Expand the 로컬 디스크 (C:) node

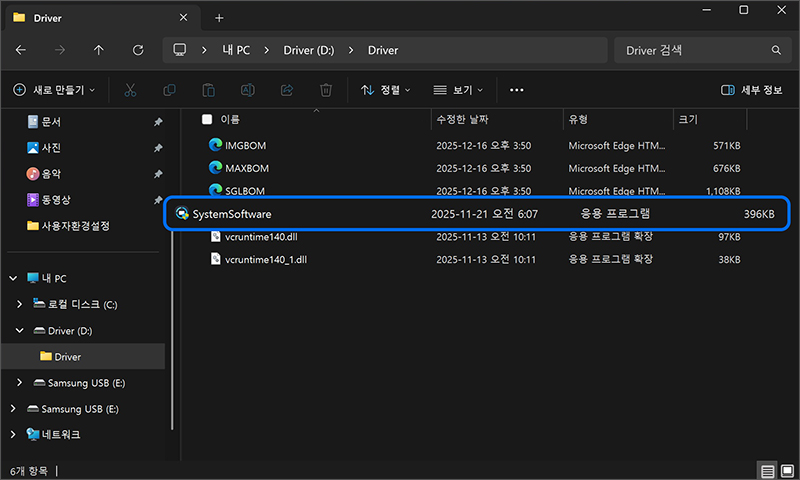coord(19,304)
